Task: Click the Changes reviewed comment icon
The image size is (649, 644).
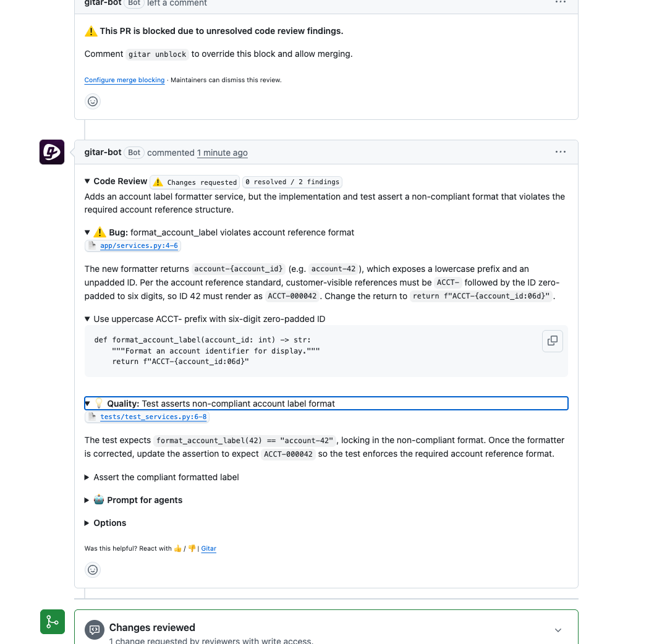Action: point(95,630)
